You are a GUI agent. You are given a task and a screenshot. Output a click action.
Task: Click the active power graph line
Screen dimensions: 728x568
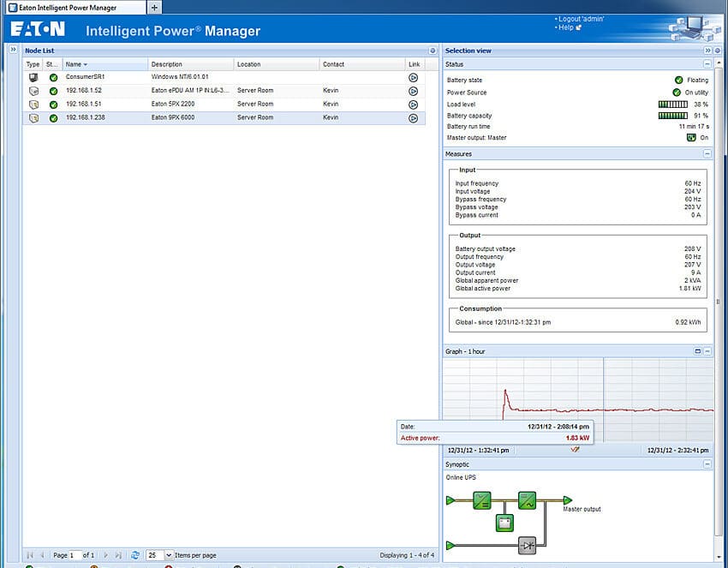[x=608, y=410]
